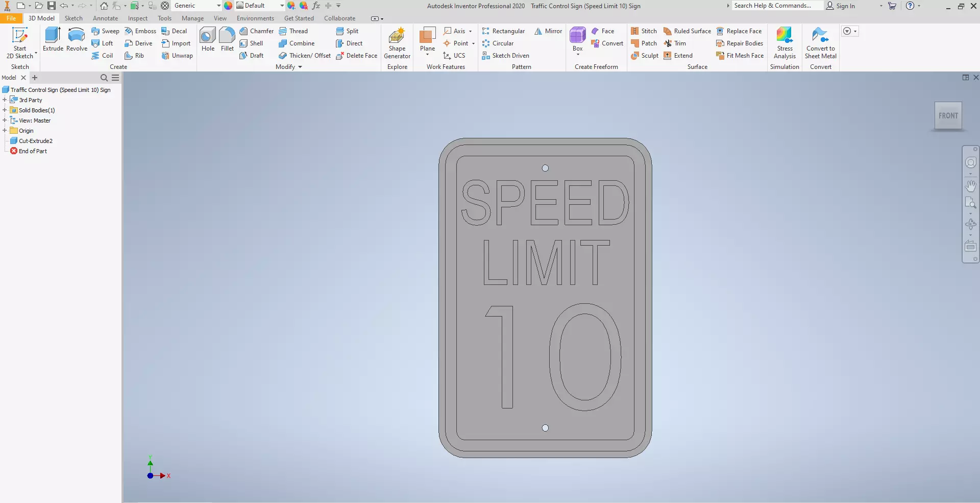The height and width of the screenshot is (503, 980).
Task: Open the Manage tab
Action: (193, 18)
